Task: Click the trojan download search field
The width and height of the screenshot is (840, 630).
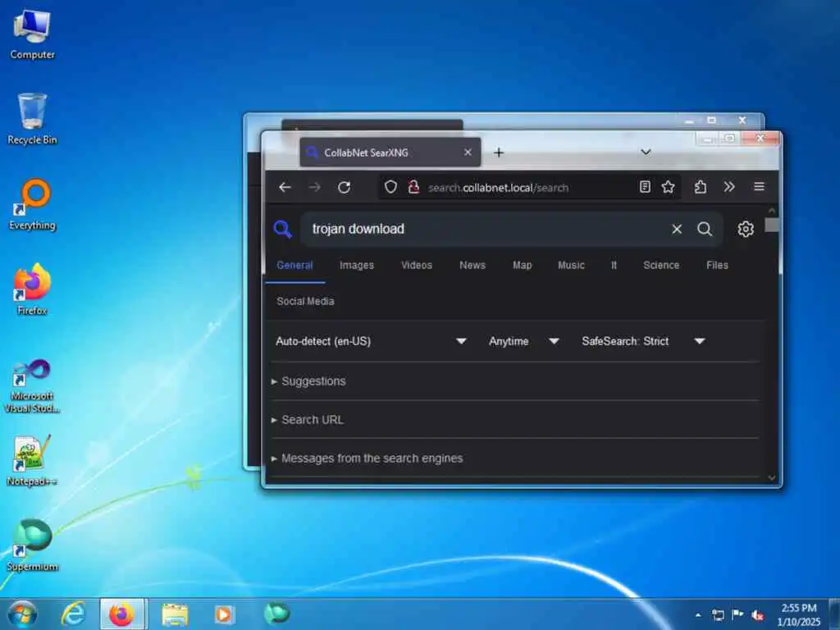Action: [487, 230]
